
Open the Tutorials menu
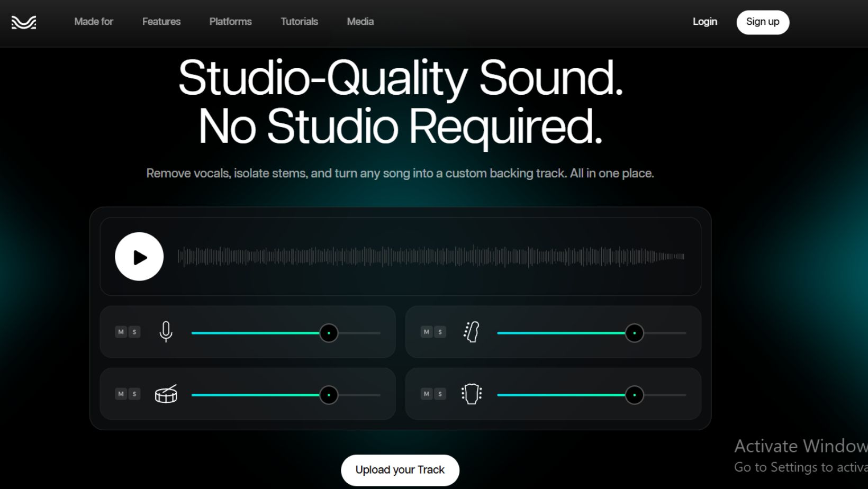coord(299,22)
